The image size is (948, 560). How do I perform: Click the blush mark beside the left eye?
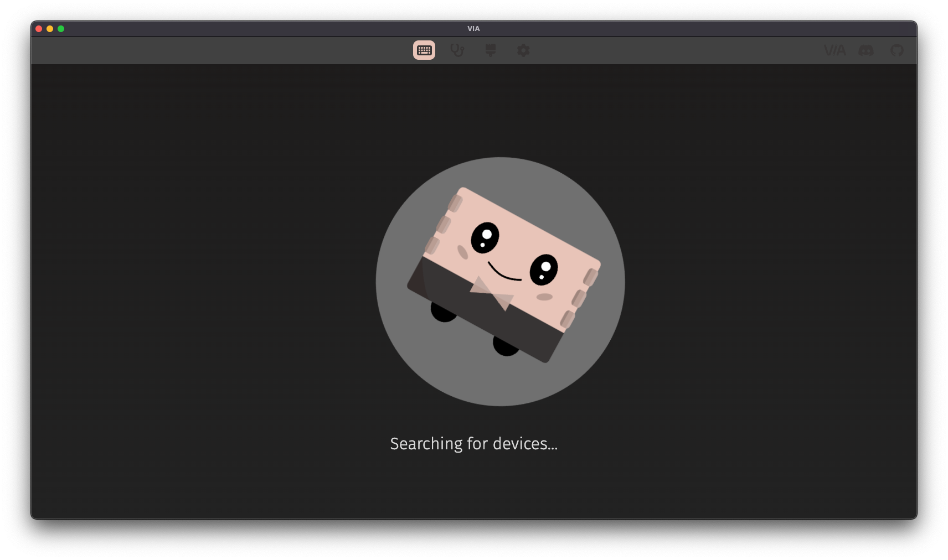(x=463, y=252)
